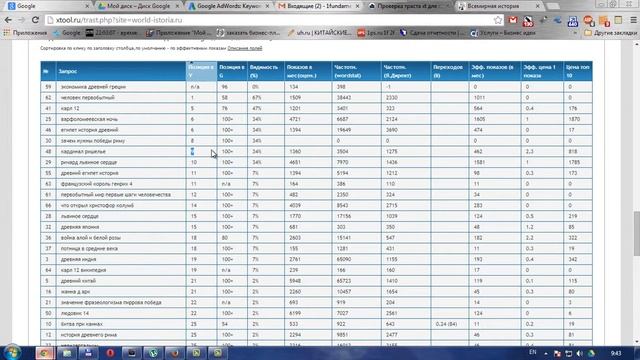Select query 'ричард львиное сердце'

(x=89, y=162)
